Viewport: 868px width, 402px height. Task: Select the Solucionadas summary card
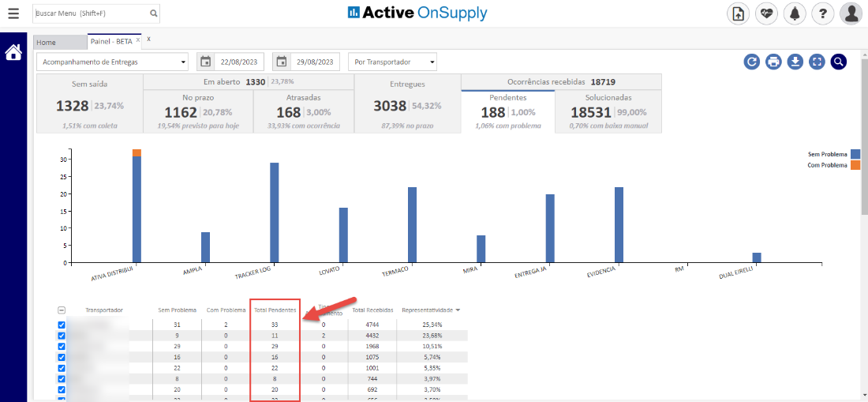pos(608,111)
